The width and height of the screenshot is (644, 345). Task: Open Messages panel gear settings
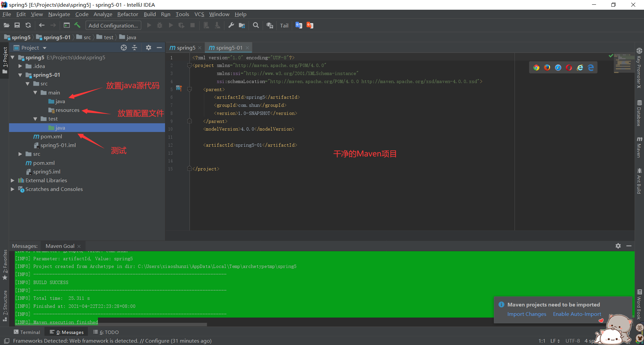coord(618,246)
